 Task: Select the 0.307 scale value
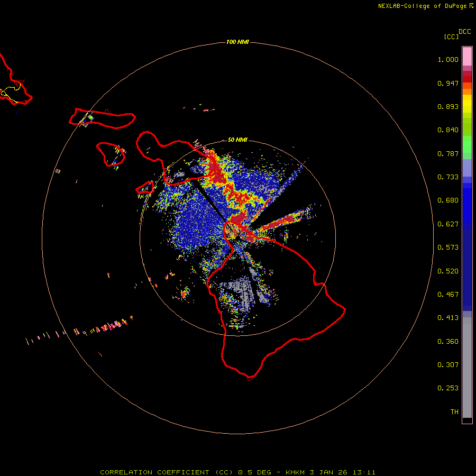[448, 365]
